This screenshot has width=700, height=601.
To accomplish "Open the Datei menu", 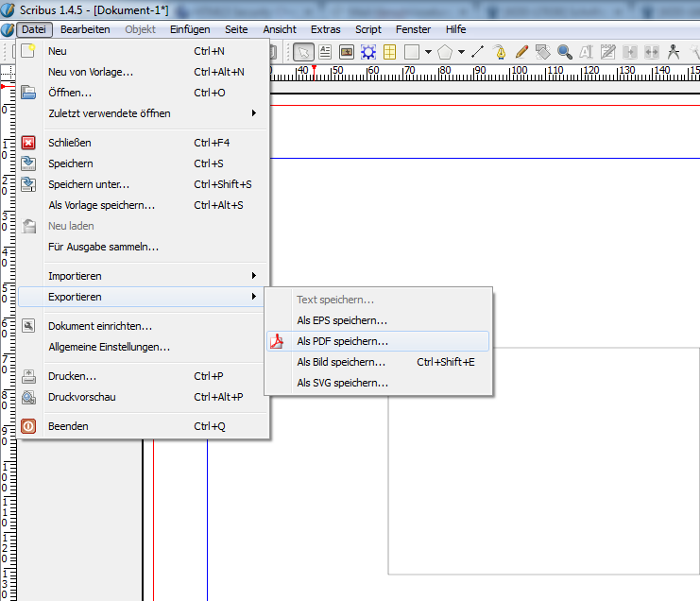I will coord(34,29).
